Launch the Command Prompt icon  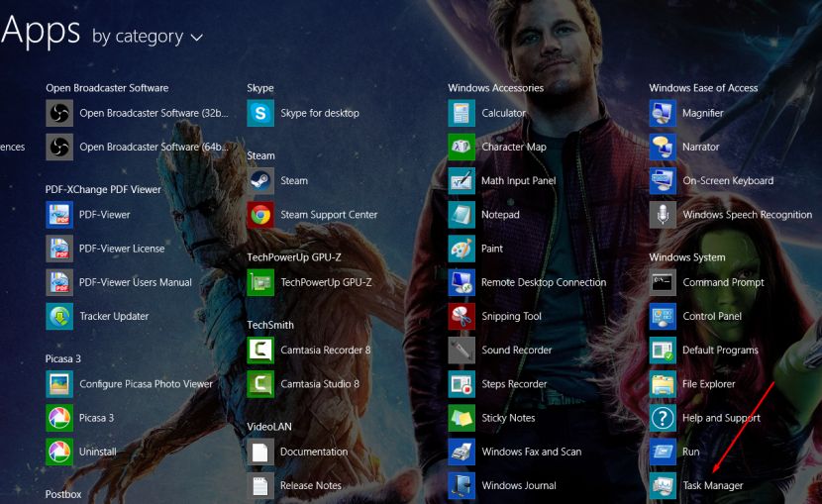tap(663, 282)
